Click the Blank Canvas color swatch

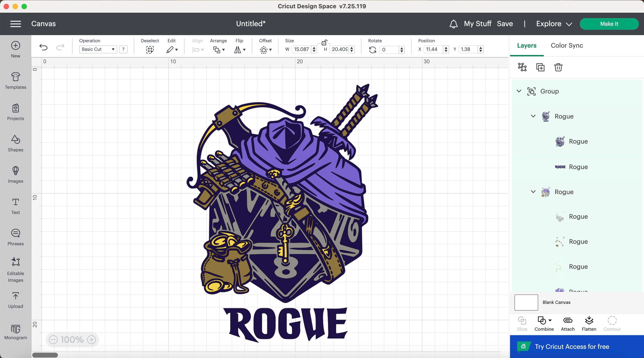(526, 302)
